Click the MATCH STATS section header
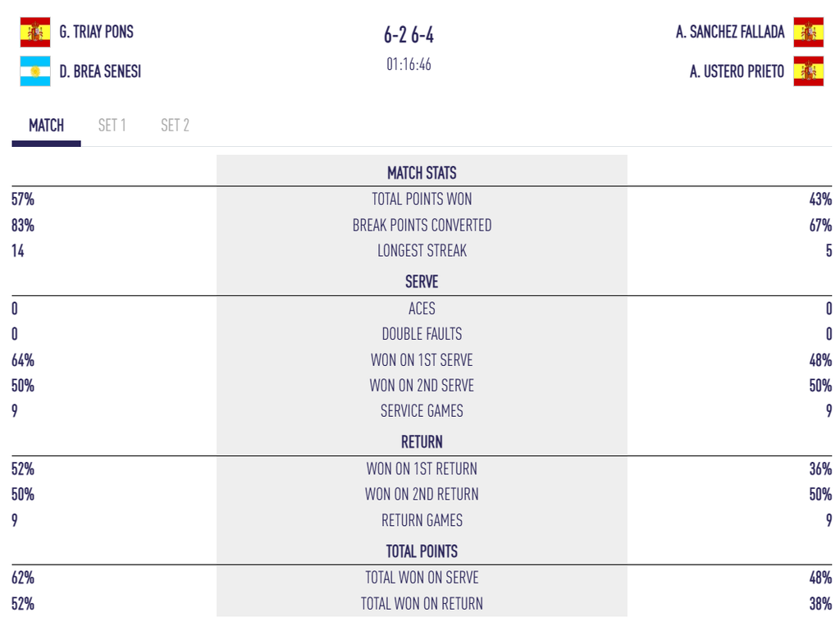Screen dimensions: 840x631 pyautogui.click(x=422, y=173)
